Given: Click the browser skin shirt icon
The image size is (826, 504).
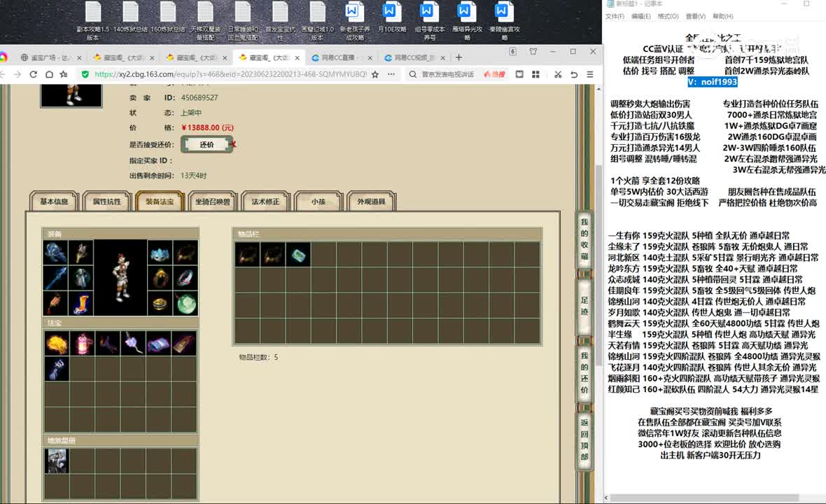Looking at the screenshot, I should (533, 52).
